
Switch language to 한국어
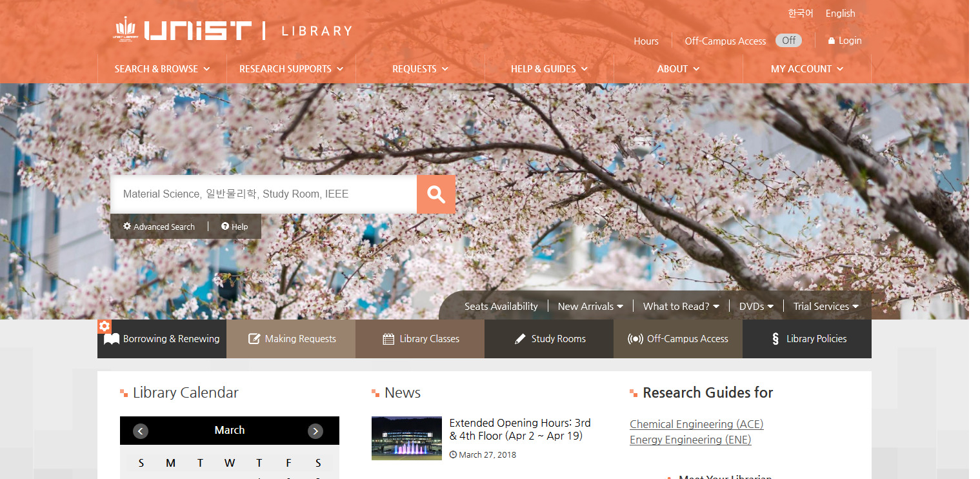coord(800,13)
